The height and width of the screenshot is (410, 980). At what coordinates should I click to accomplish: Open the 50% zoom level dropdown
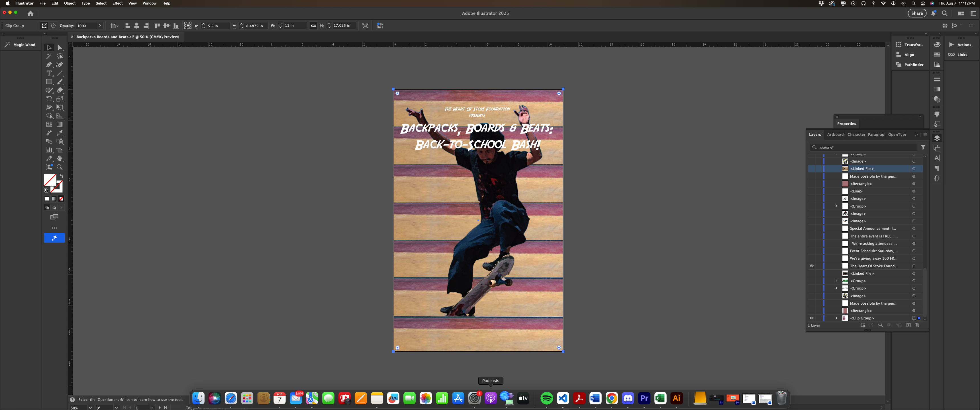pos(90,408)
